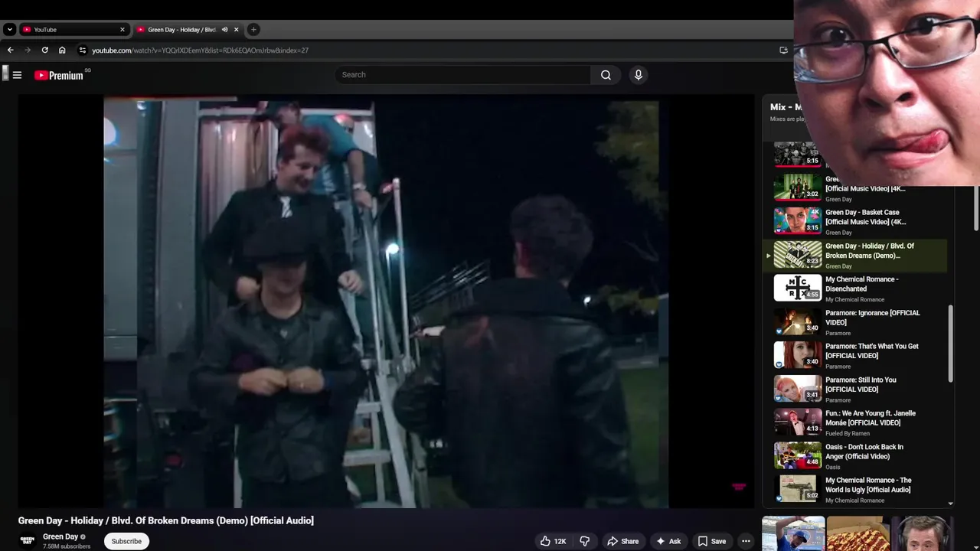Play Paramore: Still Into You thumbnail
The image size is (980, 551).
[x=798, y=388]
